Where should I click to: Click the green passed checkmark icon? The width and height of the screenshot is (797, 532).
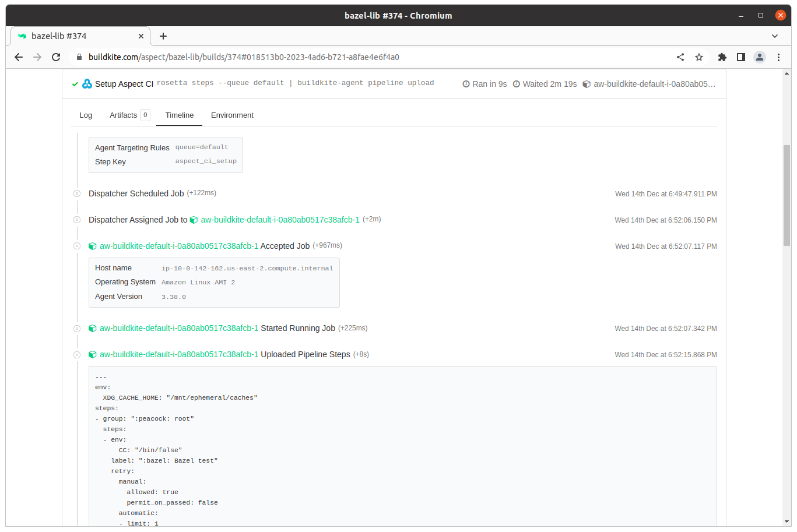(75, 84)
